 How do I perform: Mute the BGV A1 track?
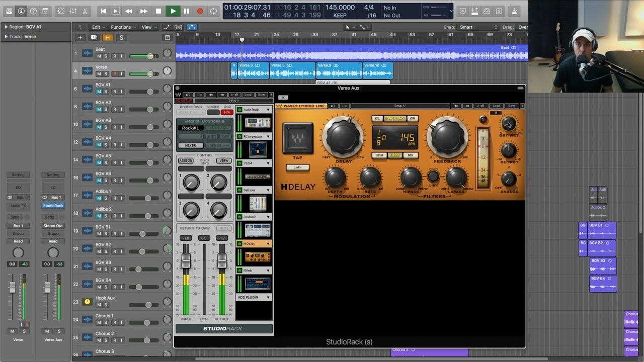click(x=99, y=92)
